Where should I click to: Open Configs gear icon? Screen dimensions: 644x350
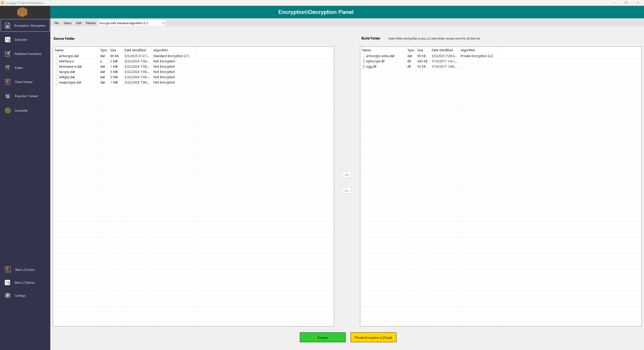(x=8, y=296)
